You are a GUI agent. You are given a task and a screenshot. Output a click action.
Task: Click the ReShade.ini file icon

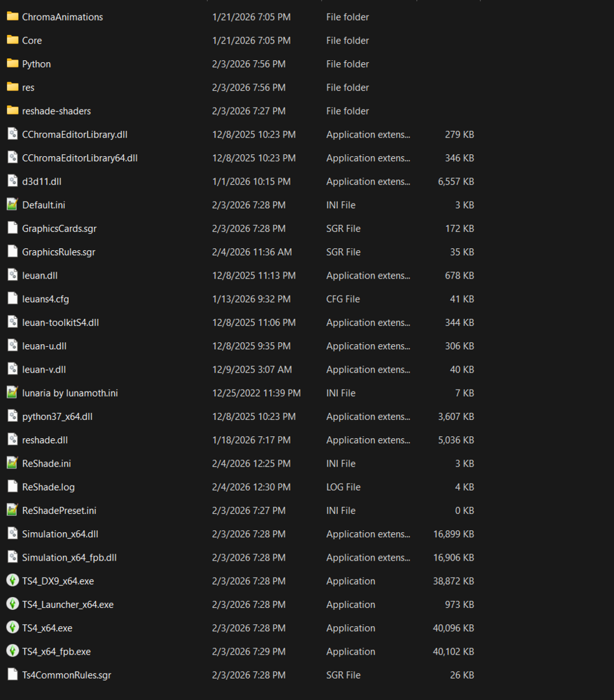[12, 463]
